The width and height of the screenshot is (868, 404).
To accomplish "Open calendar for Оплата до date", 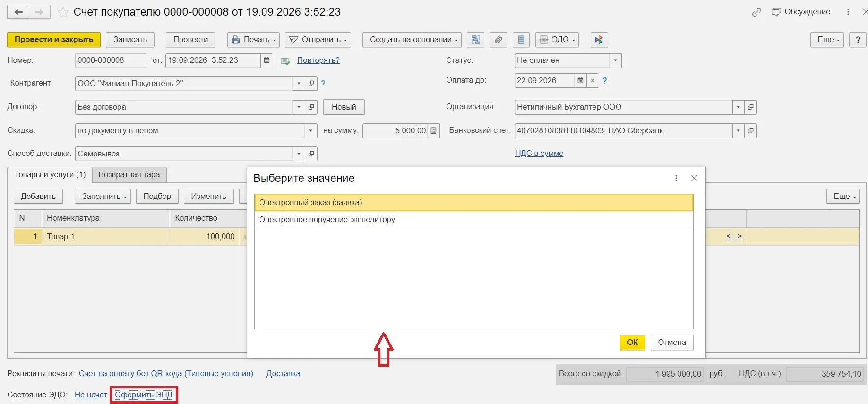I will 580,80.
